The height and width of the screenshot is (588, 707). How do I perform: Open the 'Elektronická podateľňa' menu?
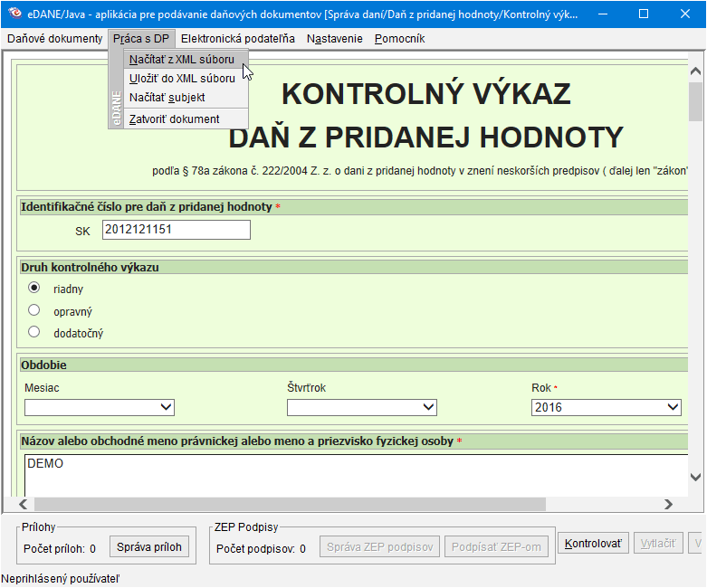tap(239, 39)
